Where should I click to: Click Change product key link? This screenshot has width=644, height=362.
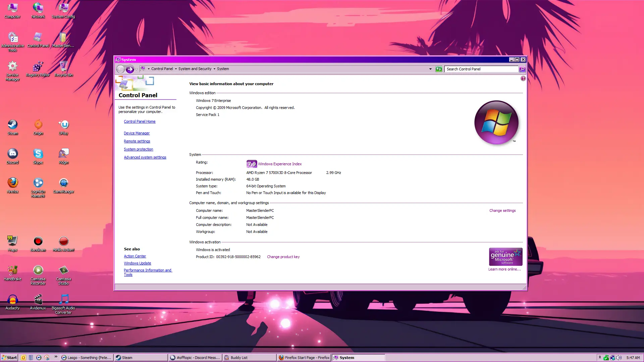click(283, 257)
